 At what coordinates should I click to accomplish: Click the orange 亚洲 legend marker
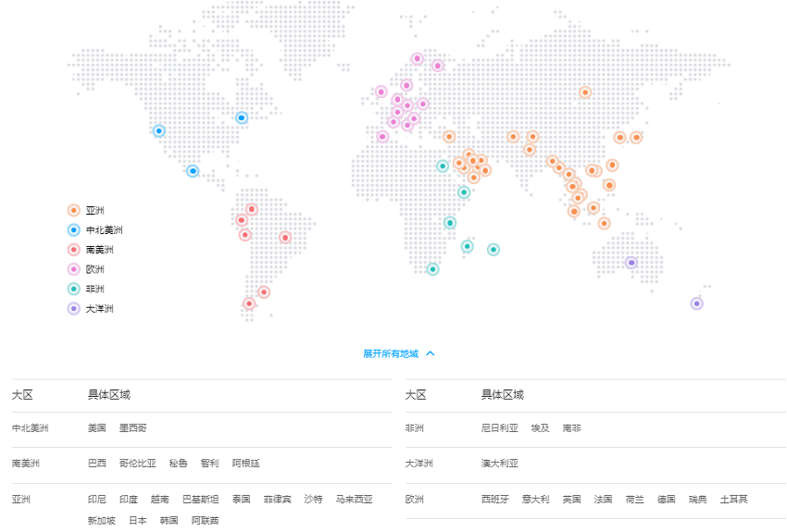click(74, 211)
